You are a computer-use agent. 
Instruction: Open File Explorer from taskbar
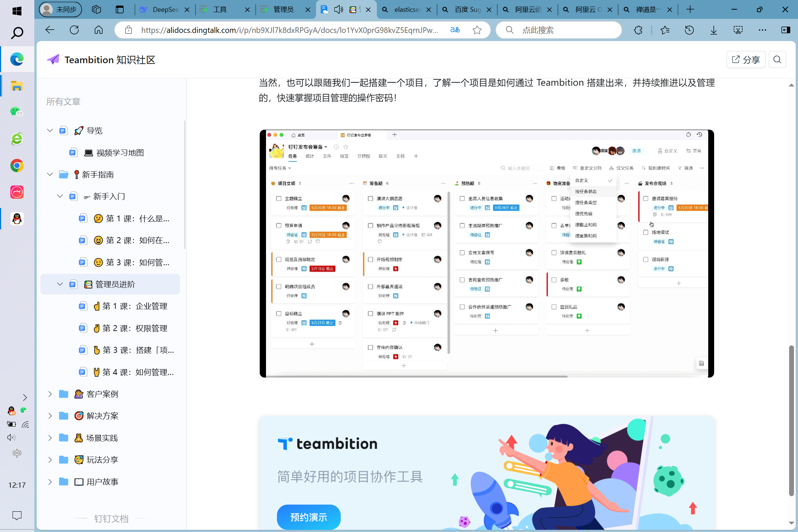point(17,86)
